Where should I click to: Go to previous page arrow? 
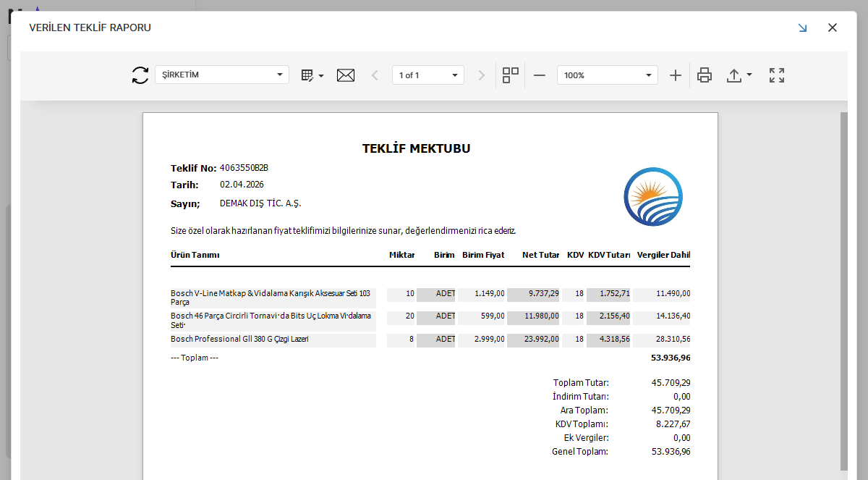375,75
